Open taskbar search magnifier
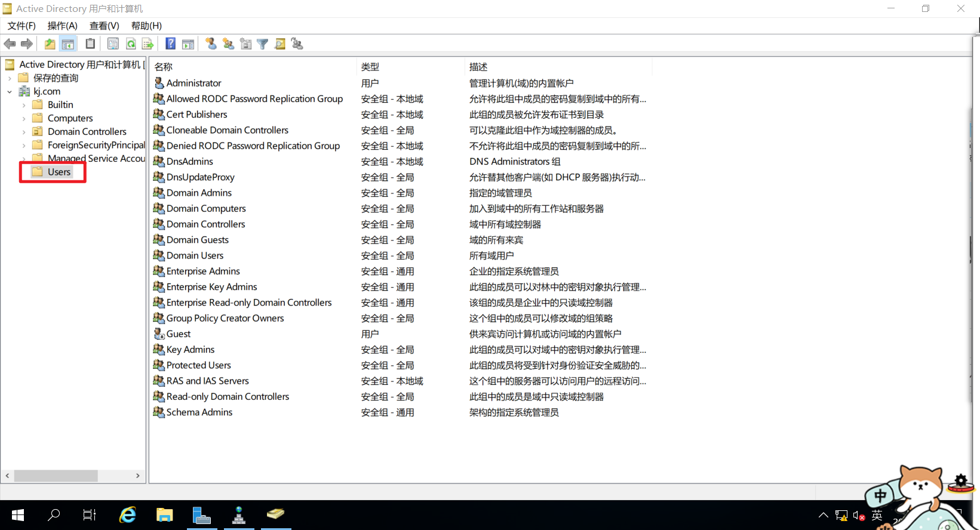This screenshot has height=530, width=980. click(54, 514)
